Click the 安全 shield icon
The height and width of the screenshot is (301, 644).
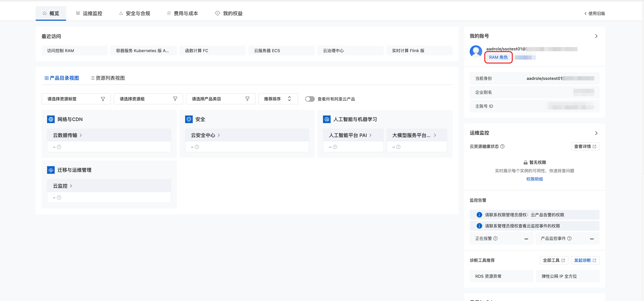coord(189,119)
